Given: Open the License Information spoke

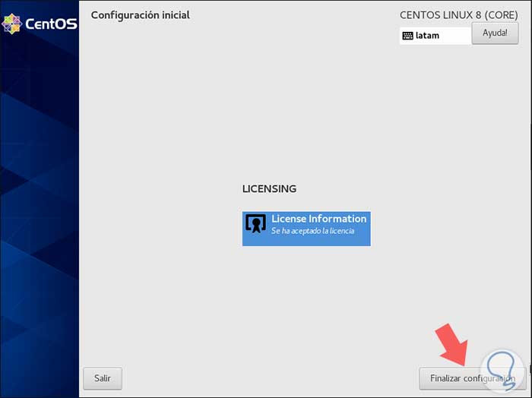Looking at the screenshot, I should point(306,229).
